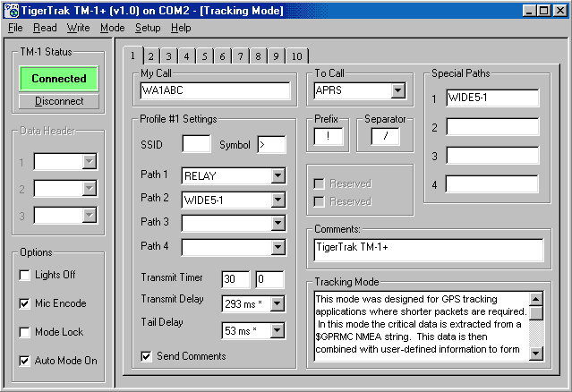The width and height of the screenshot is (572, 392).
Task: Expand the empty Path 4 dropdown
Action: 278,247
